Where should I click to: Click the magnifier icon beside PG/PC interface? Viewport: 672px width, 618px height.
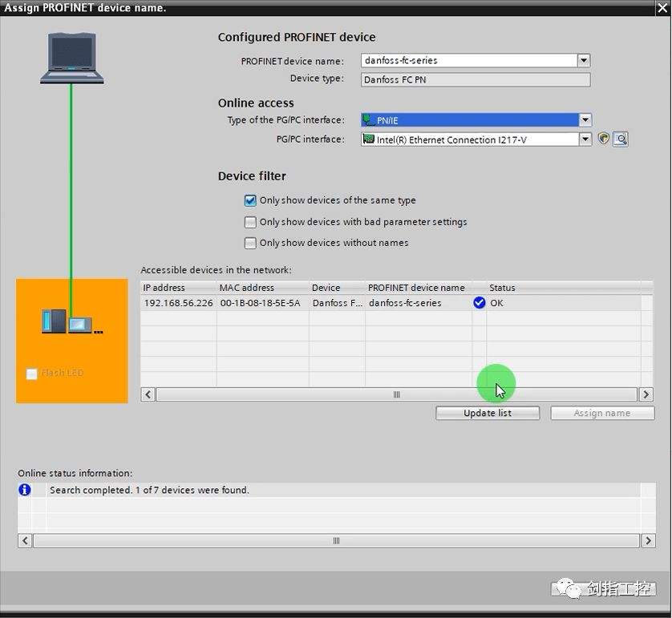click(620, 139)
